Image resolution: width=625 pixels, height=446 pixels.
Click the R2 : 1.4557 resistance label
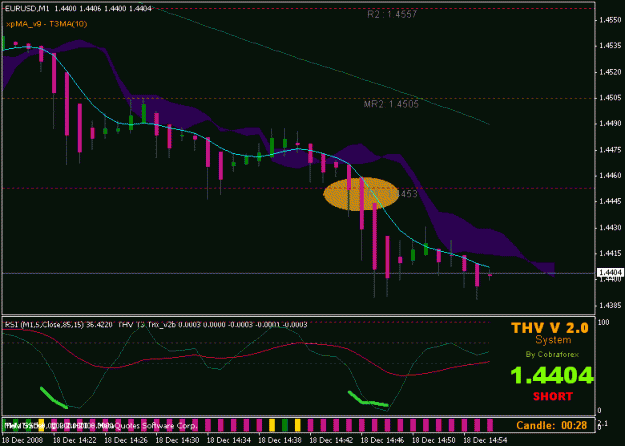[392, 15]
